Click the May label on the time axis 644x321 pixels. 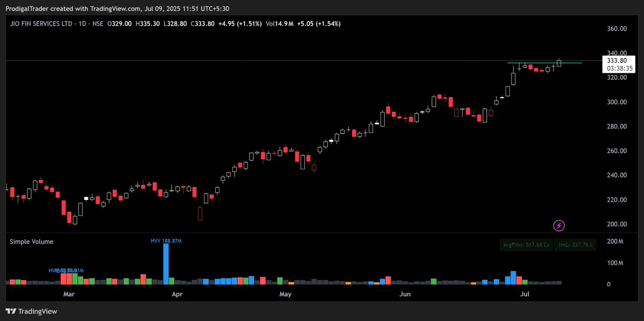[285, 294]
